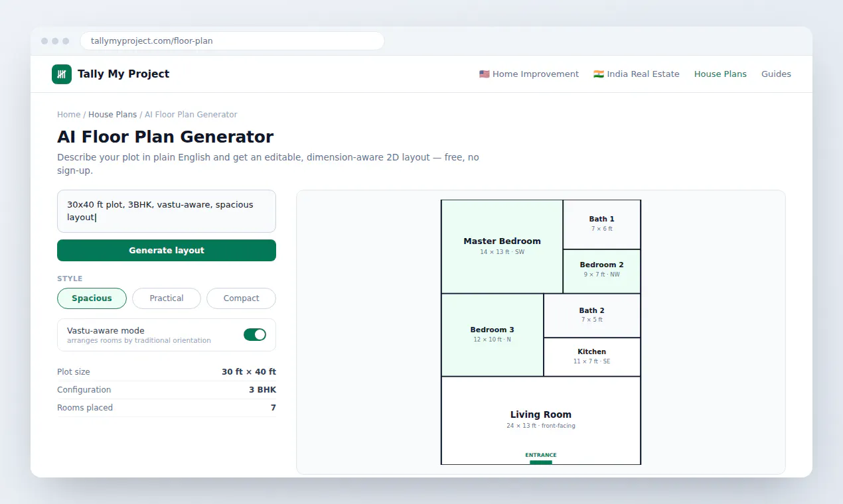
Task: Select the Living Room in plan
Action: point(541,420)
